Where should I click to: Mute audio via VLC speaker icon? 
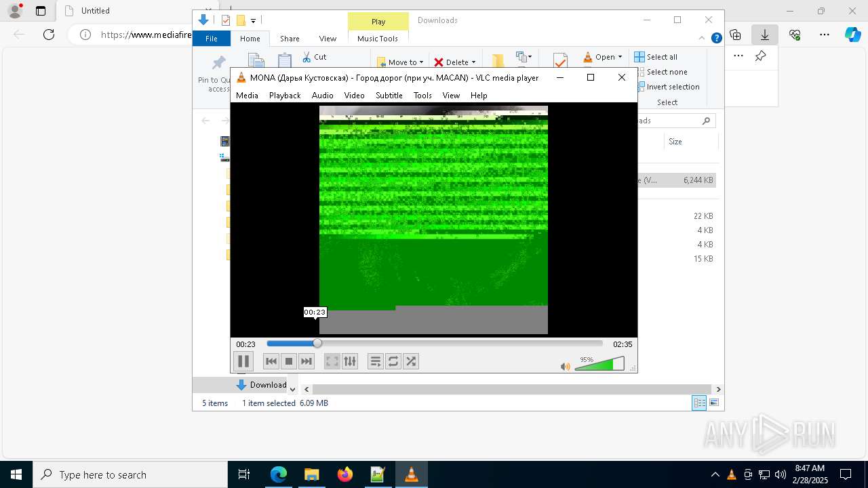pyautogui.click(x=565, y=367)
